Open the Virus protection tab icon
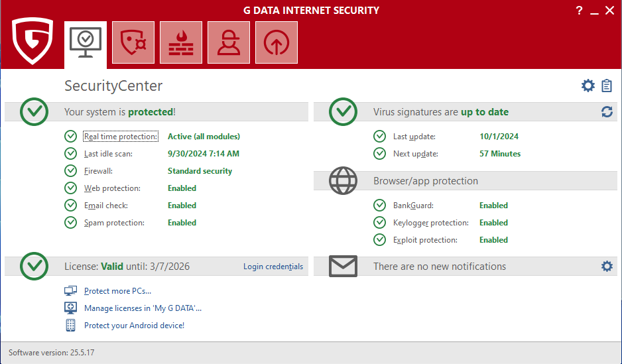The height and width of the screenshot is (364, 622). pyautogui.click(x=133, y=42)
